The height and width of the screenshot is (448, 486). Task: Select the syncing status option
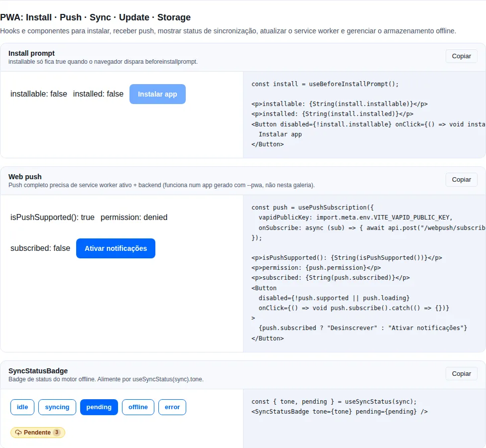(x=57, y=407)
